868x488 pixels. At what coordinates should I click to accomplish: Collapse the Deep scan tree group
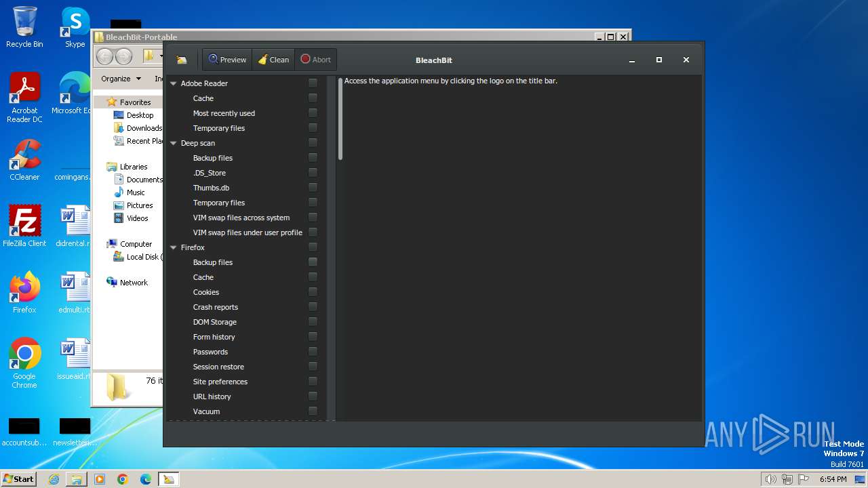(174, 143)
